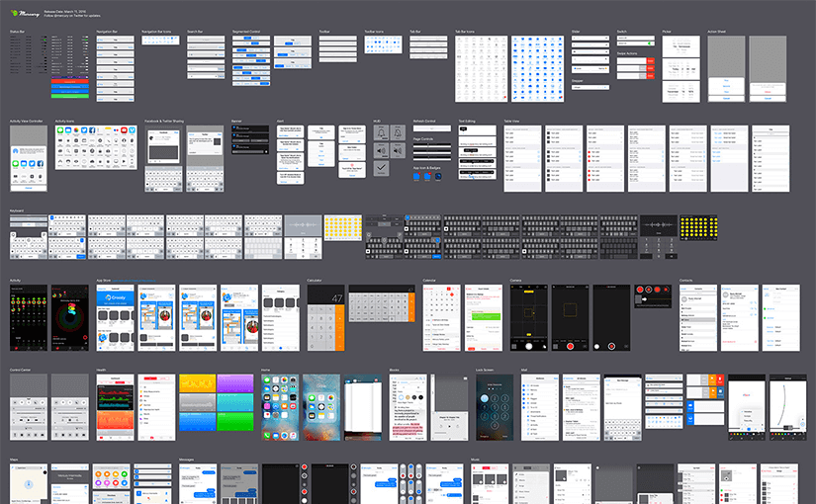Open the light emoji keyboard thumbnail
The image size is (816, 504).
(x=343, y=228)
